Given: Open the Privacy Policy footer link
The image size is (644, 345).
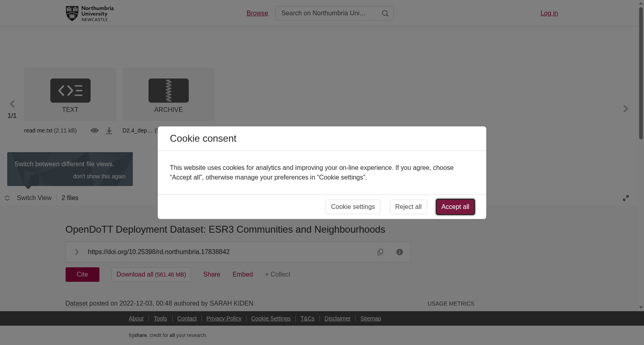Looking at the screenshot, I should click(224, 318).
